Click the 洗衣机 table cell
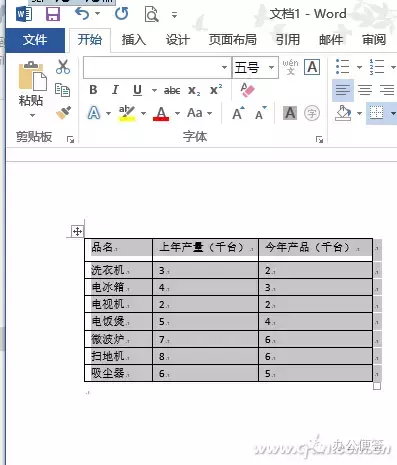The image size is (397, 465). (x=119, y=270)
